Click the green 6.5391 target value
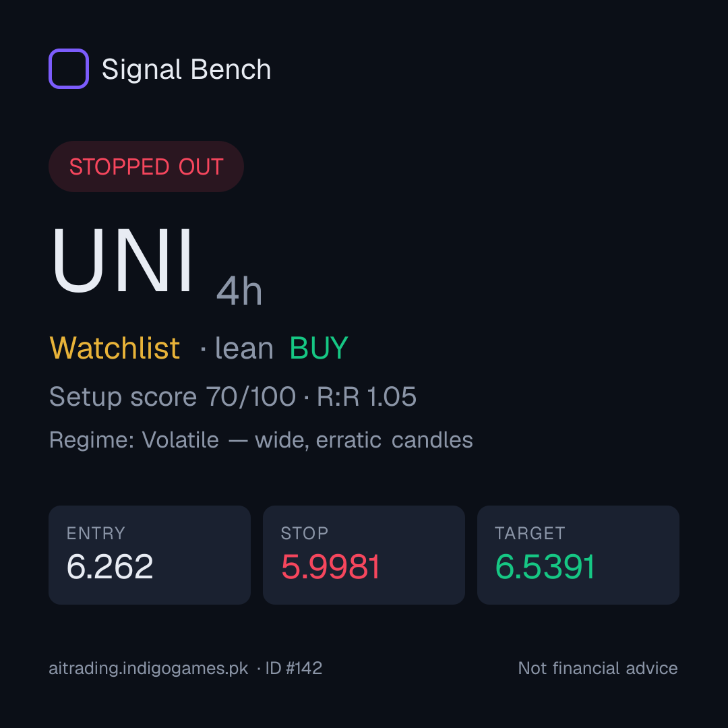The width and height of the screenshot is (728, 728). [545, 567]
